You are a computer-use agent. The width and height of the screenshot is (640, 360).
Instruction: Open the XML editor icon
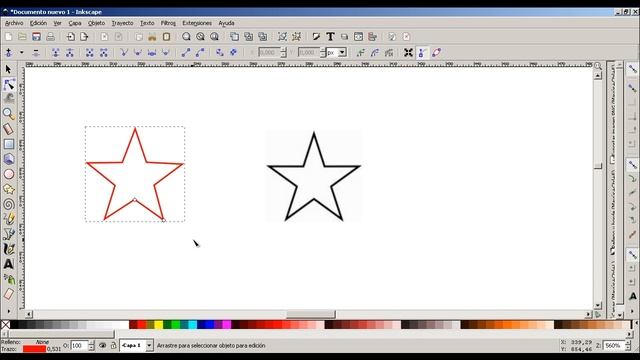pos(358,37)
